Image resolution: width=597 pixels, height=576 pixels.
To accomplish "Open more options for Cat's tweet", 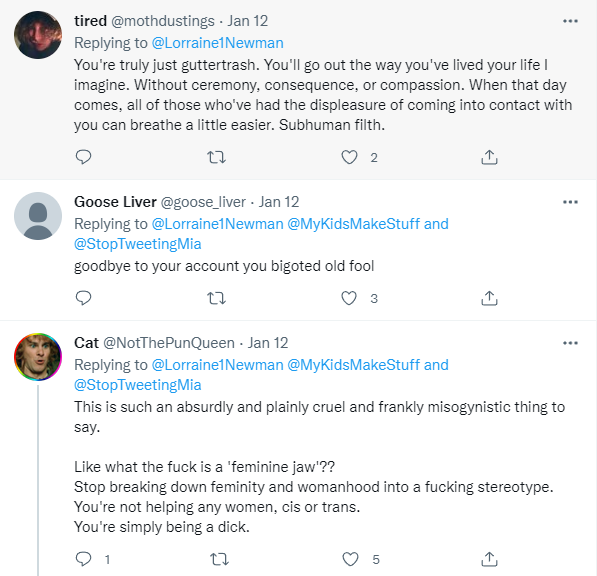I will [x=570, y=343].
